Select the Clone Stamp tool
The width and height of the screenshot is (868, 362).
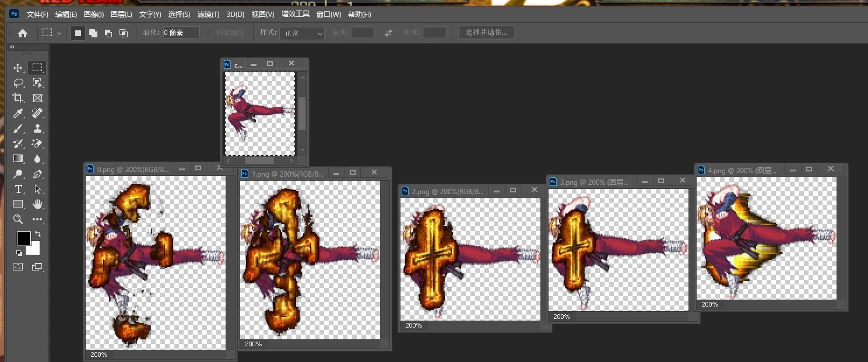(x=37, y=128)
